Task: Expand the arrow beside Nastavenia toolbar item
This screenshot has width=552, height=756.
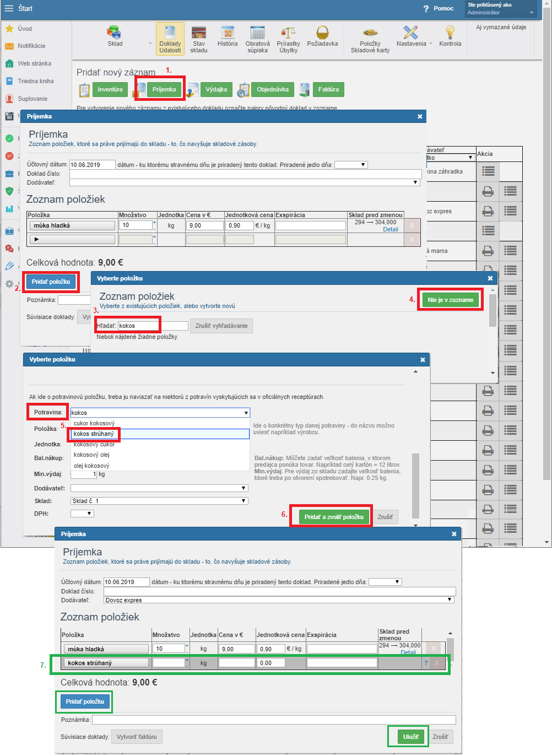Action: (x=431, y=44)
